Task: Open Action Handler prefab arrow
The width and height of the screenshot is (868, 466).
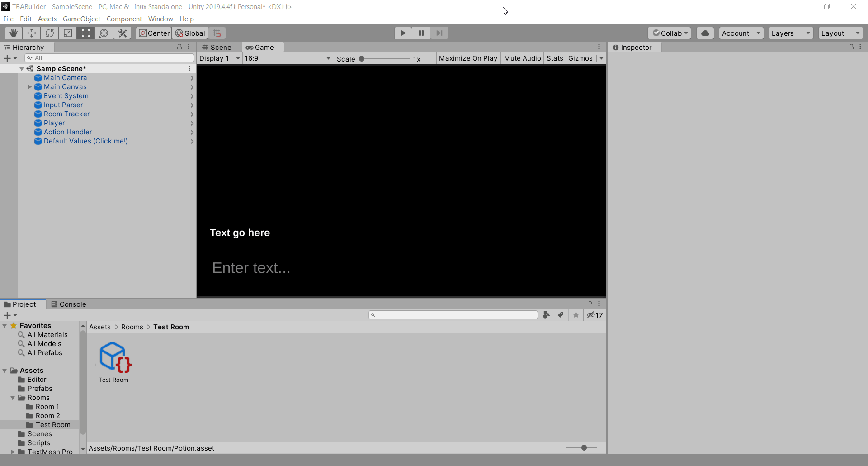Action: (192, 132)
